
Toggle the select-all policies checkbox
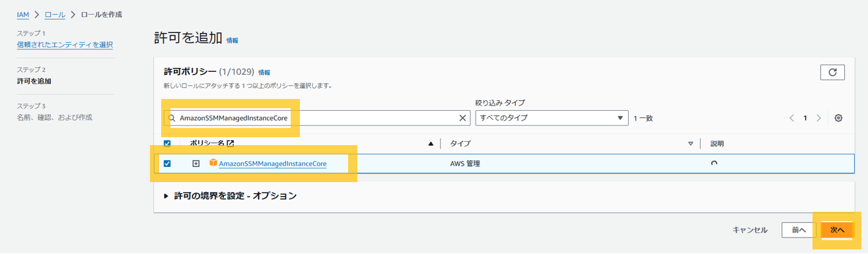tap(167, 143)
